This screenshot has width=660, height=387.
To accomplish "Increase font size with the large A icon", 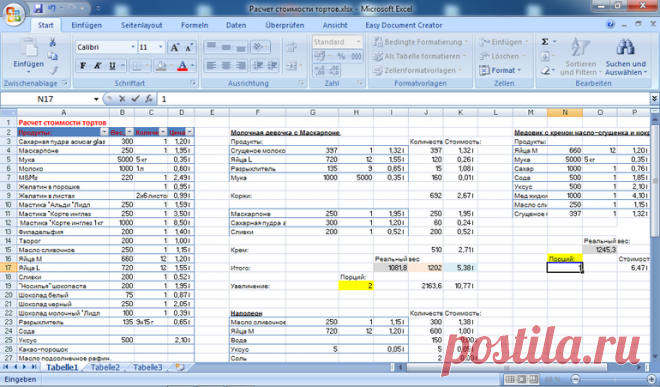I will pyautogui.click(x=174, y=47).
